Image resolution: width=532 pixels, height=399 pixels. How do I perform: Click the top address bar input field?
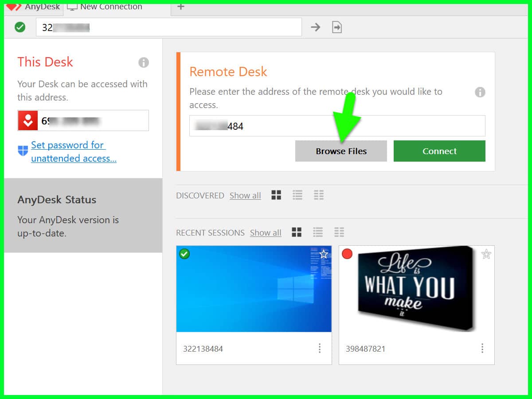point(169,27)
